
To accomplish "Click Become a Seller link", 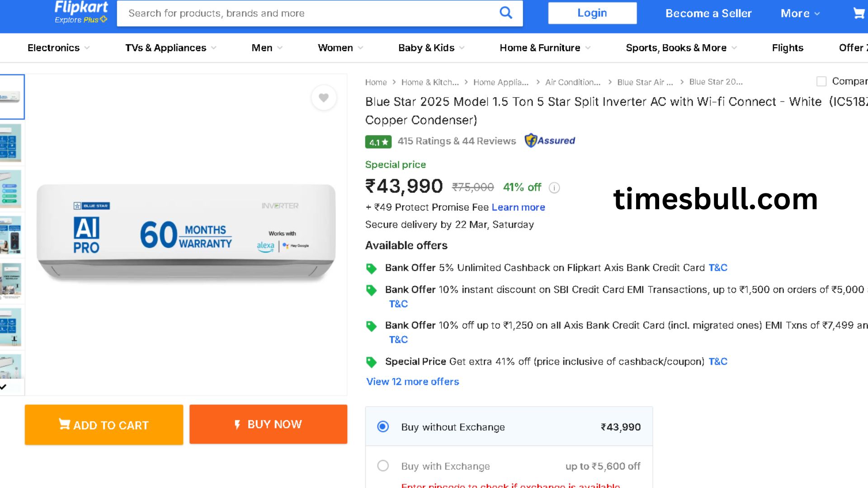I will tap(708, 14).
